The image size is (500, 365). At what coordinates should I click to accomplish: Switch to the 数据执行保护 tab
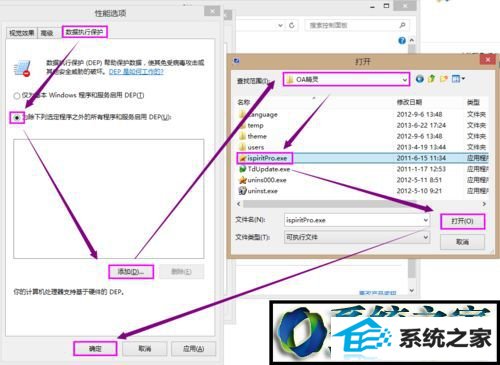click(x=84, y=32)
